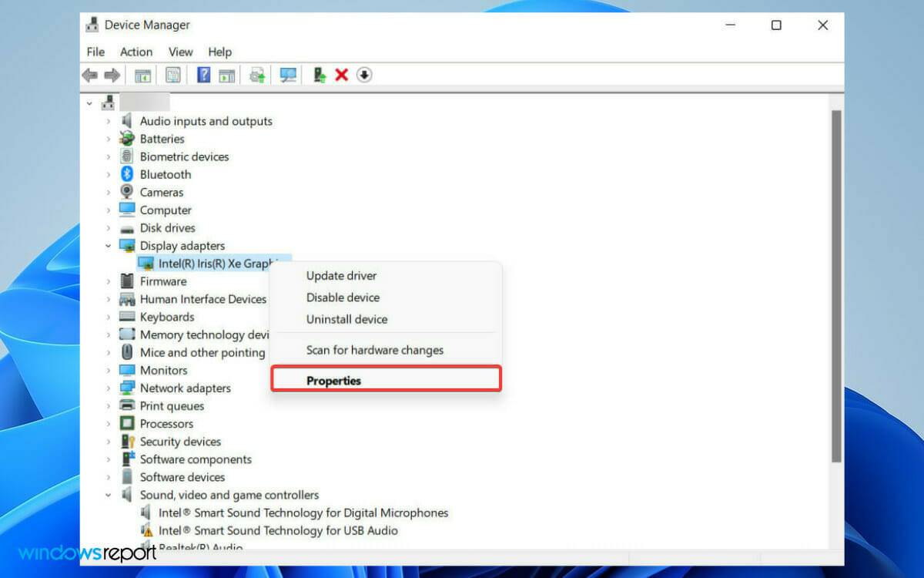Click the Disable device down-arrow toolbar icon
The image size is (924, 578).
(363, 75)
